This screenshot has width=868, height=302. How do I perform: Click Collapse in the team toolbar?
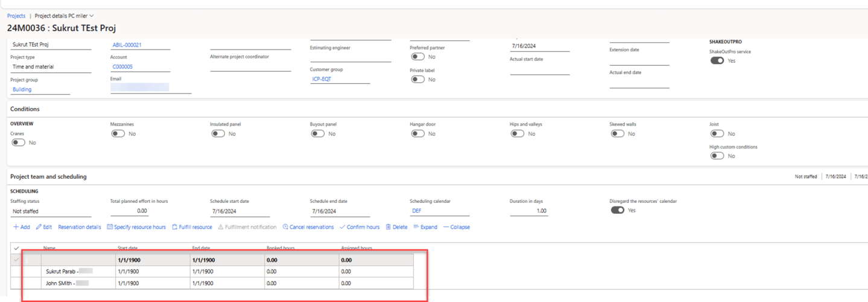[x=457, y=227]
